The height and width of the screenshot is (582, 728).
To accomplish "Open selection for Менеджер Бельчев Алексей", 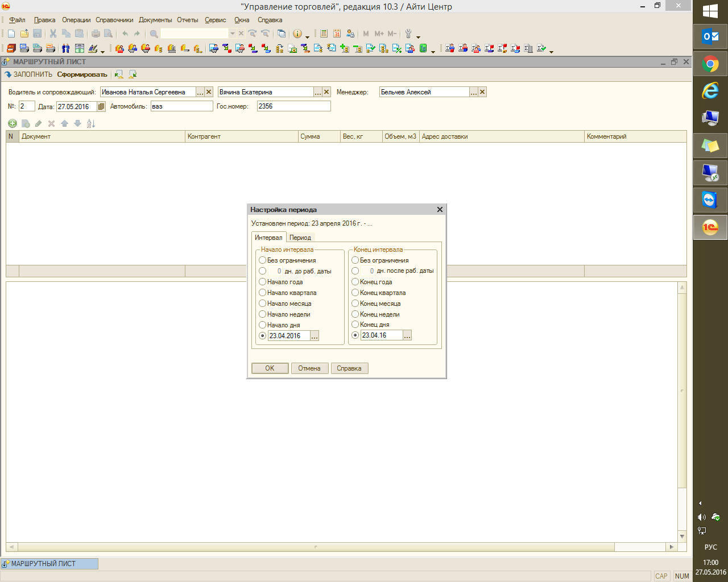I will (x=474, y=92).
